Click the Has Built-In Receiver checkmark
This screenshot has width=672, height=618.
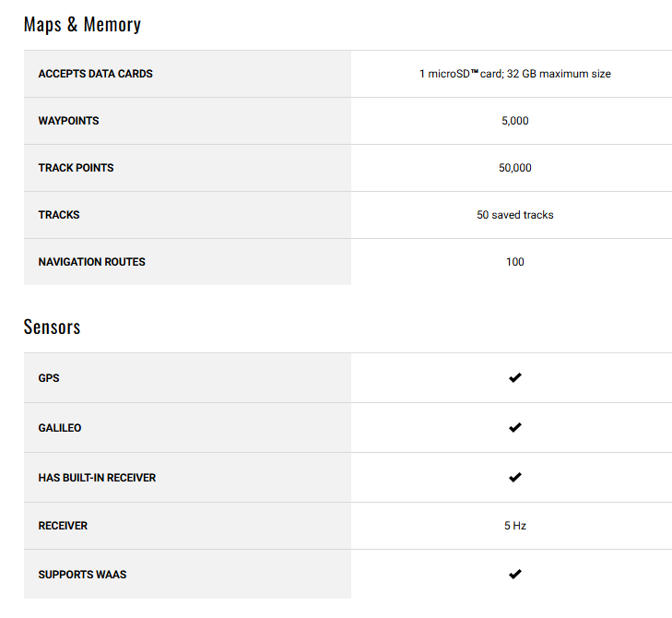[514, 478]
